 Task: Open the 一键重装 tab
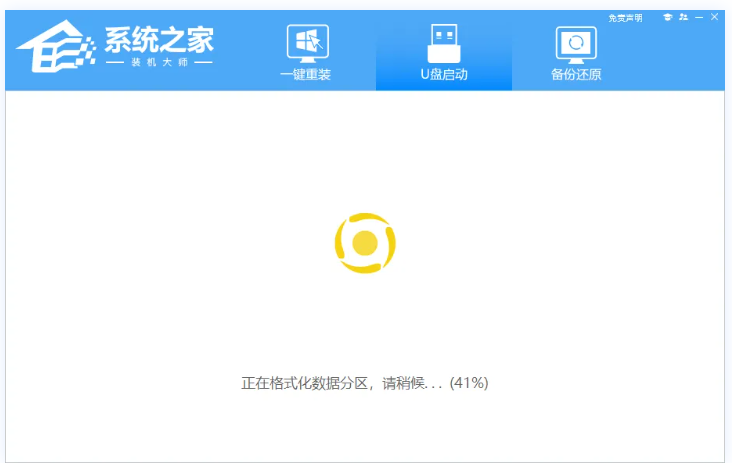pyautogui.click(x=307, y=53)
